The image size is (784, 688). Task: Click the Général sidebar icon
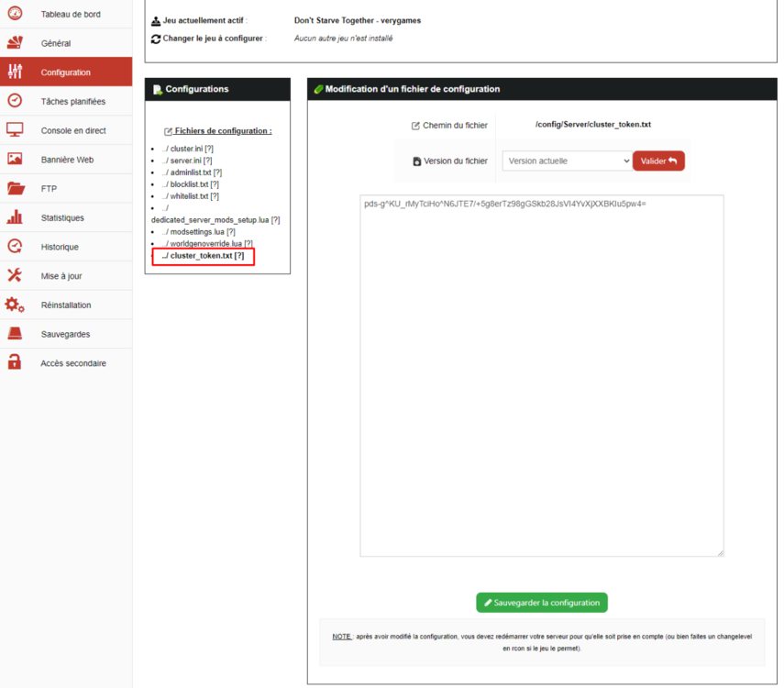pyautogui.click(x=15, y=43)
